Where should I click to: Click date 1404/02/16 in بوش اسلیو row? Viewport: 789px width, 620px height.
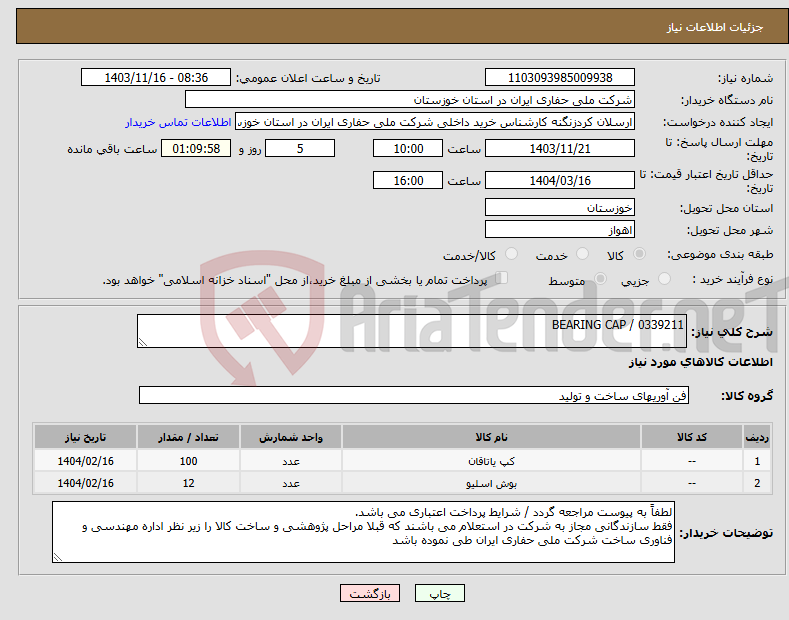pyautogui.click(x=85, y=483)
